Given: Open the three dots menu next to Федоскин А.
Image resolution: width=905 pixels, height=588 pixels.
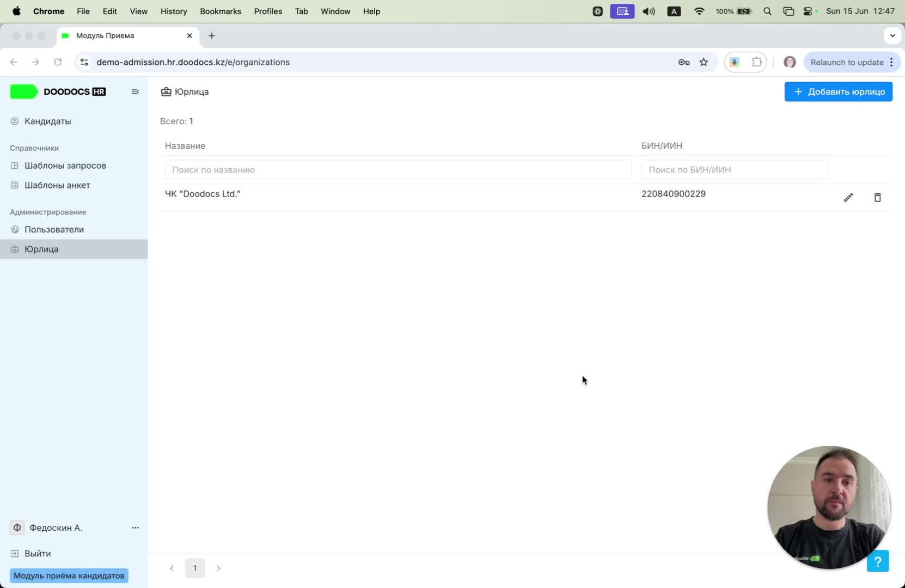Looking at the screenshot, I should 135,528.
